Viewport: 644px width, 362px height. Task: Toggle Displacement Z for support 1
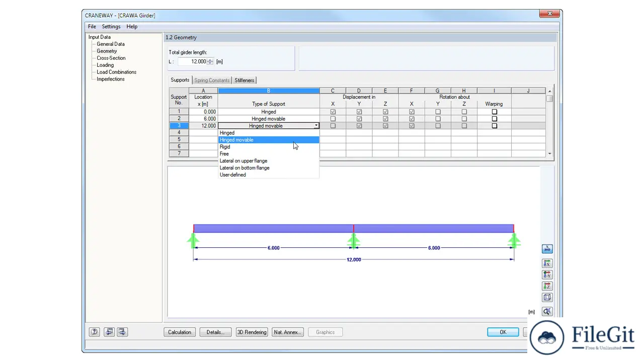tap(385, 112)
